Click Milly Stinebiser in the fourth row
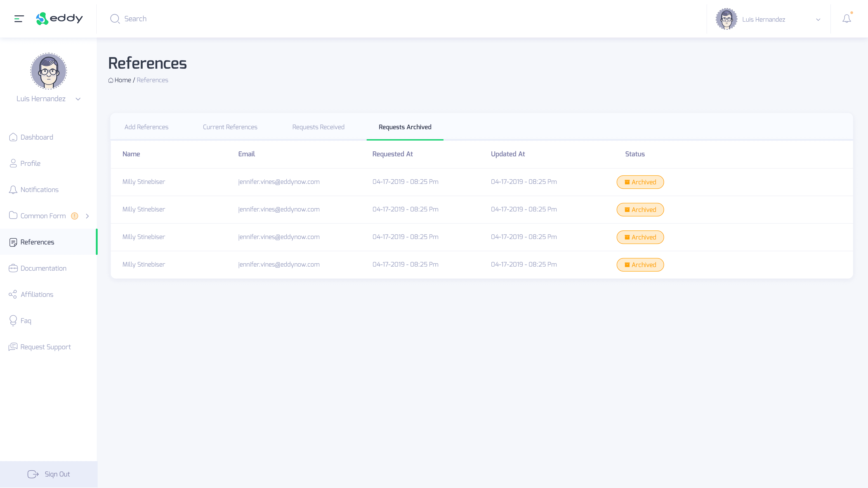This screenshot has height=488, width=868. 144,265
